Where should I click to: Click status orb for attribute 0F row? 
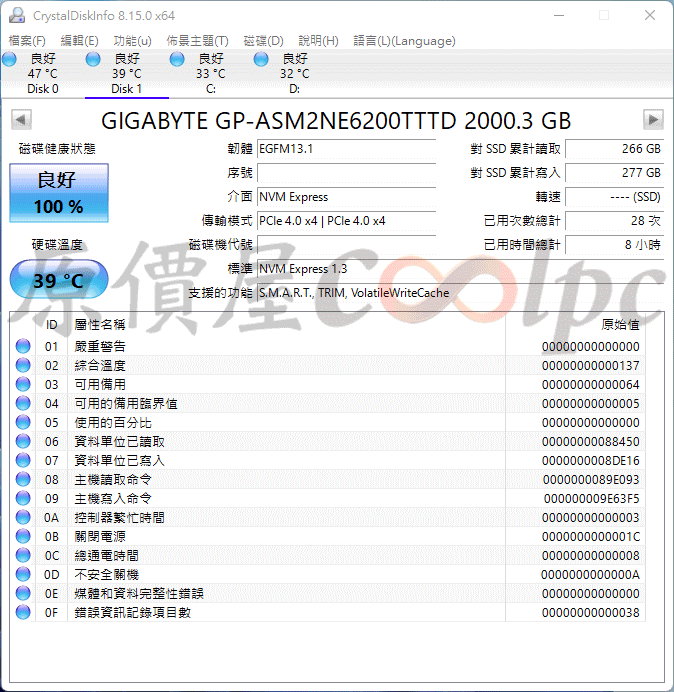click(x=23, y=613)
